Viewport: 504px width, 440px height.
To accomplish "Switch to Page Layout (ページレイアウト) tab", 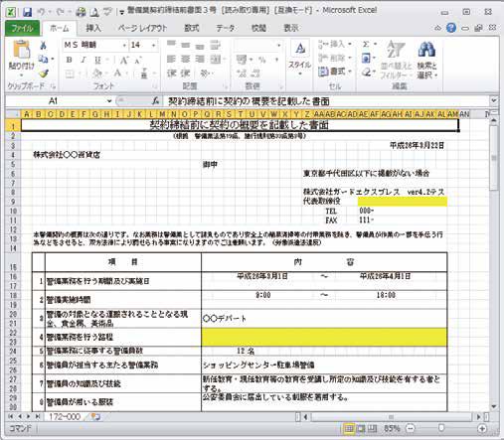I will tap(142, 29).
